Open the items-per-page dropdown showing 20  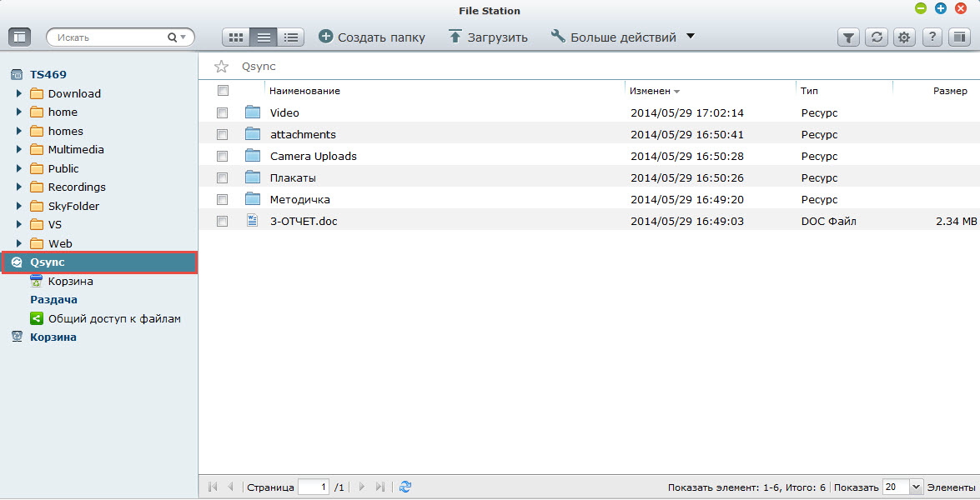tap(917, 487)
